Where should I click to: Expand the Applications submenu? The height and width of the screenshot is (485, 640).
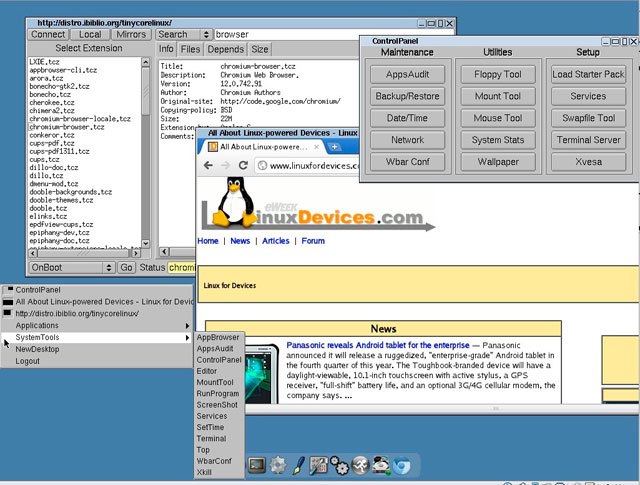pyautogui.click(x=97, y=325)
